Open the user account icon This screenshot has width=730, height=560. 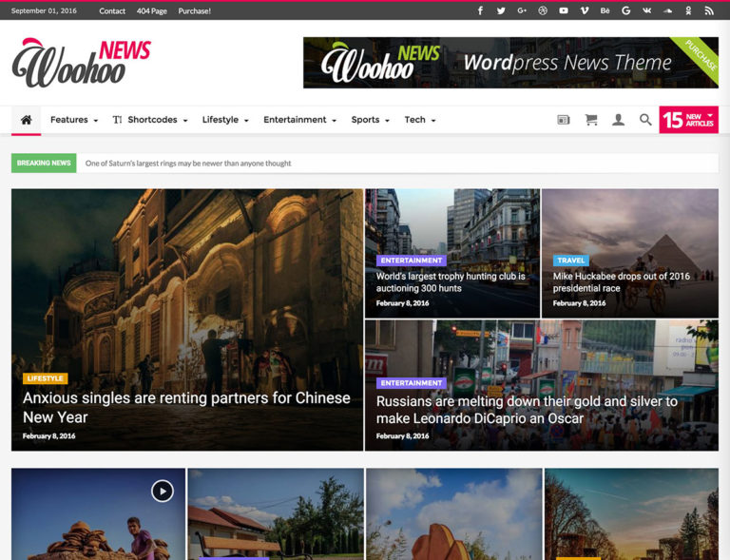(x=618, y=120)
